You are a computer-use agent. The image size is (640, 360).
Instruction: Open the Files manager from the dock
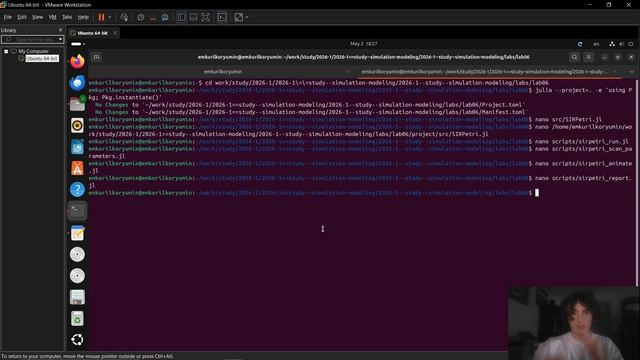[x=77, y=104]
